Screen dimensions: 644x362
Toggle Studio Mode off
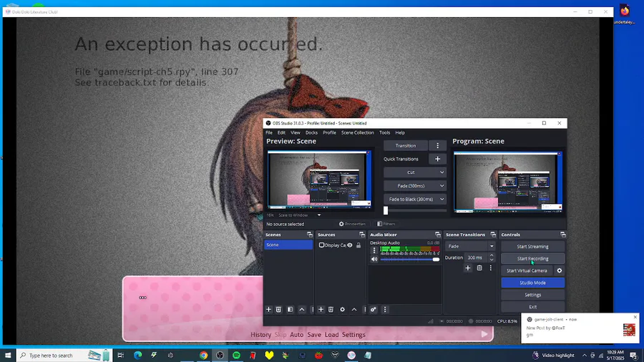tap(532, 283)
